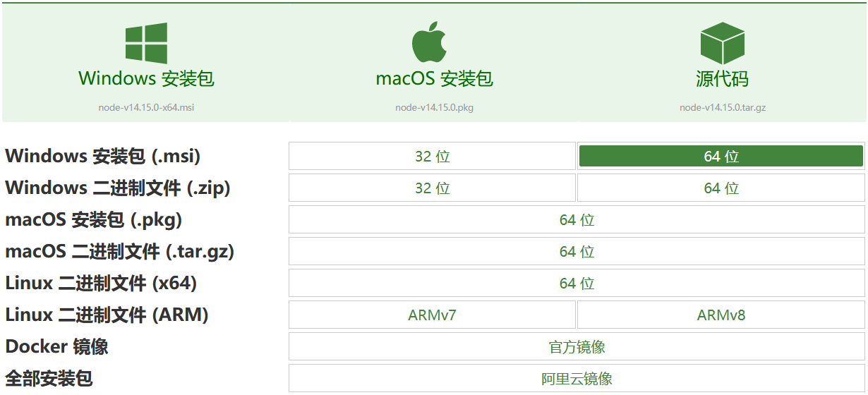Download node-v14.15.0.pkg file

click(434, 108)
